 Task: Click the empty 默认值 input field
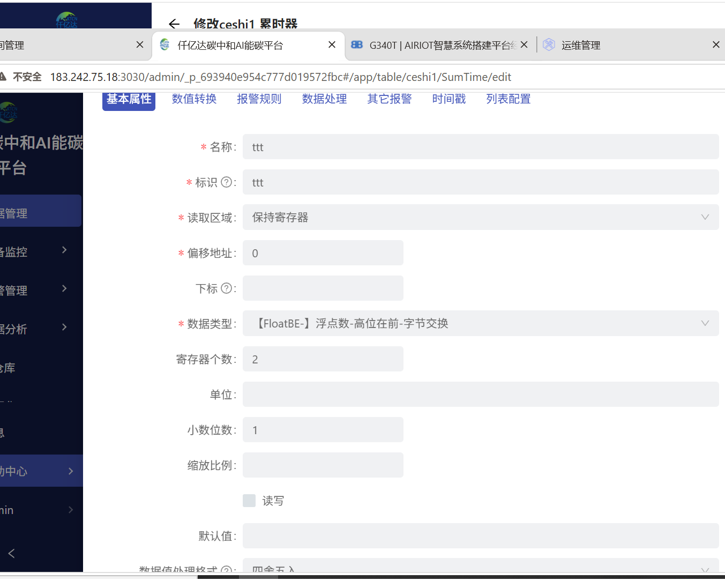481,536
